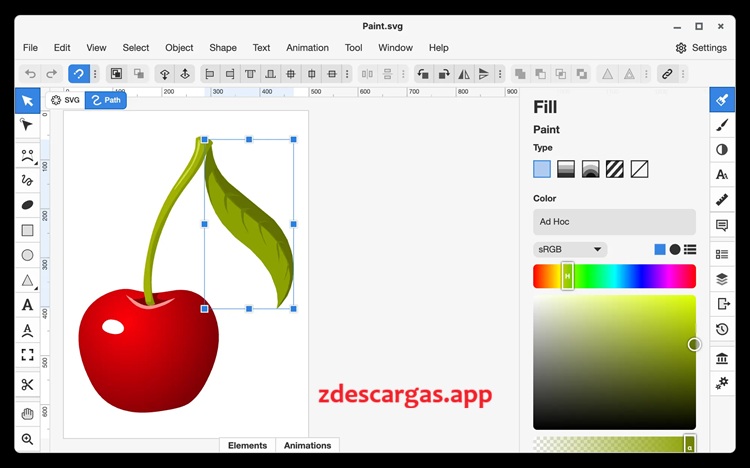Select the curve tool with face-like icon
750x468 pixels.
[x=27, y=156]
